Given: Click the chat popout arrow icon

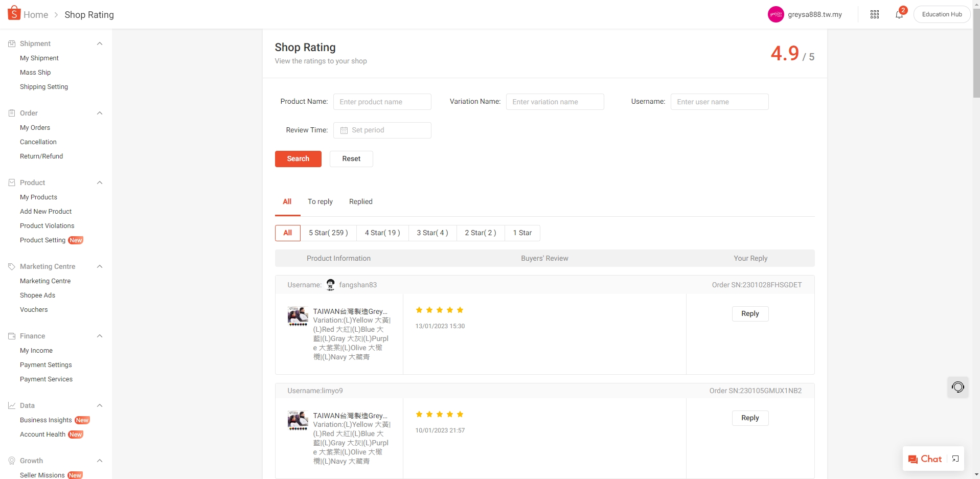Looking at the screenshot, I should 955,459.
